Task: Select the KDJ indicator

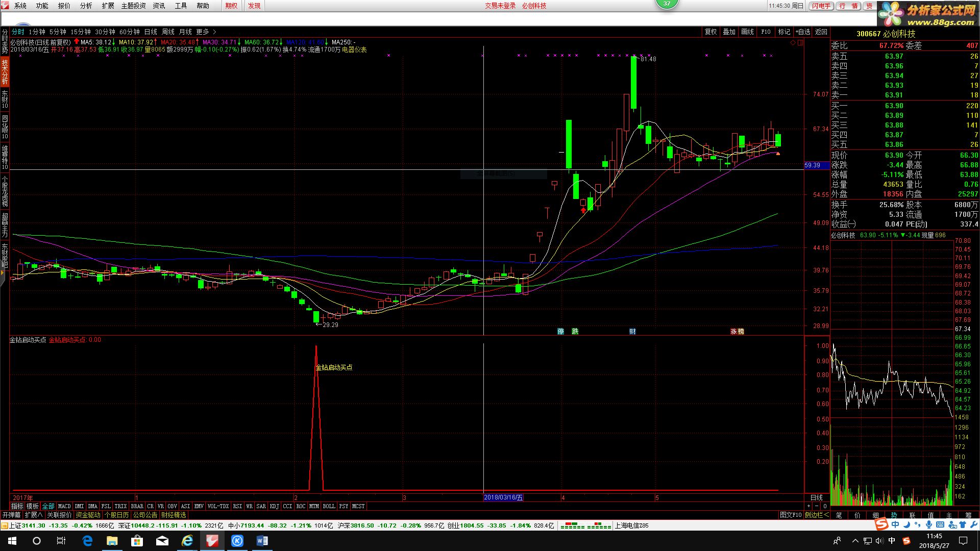Action: pos(275,506)
